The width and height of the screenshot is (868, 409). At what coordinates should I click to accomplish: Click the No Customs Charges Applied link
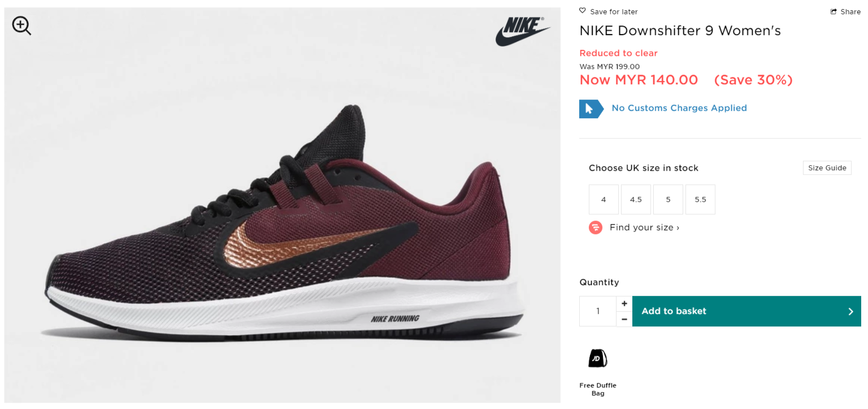[679, 108]
